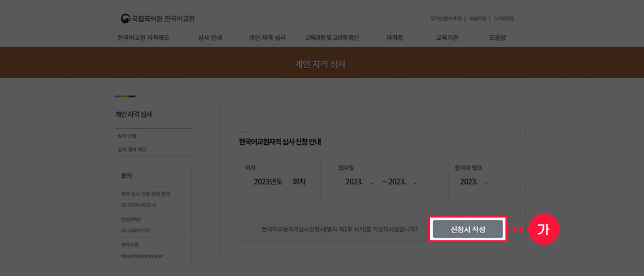644x276 pixels.
Task: Click the 접수일 date range box
Action: 384,175
